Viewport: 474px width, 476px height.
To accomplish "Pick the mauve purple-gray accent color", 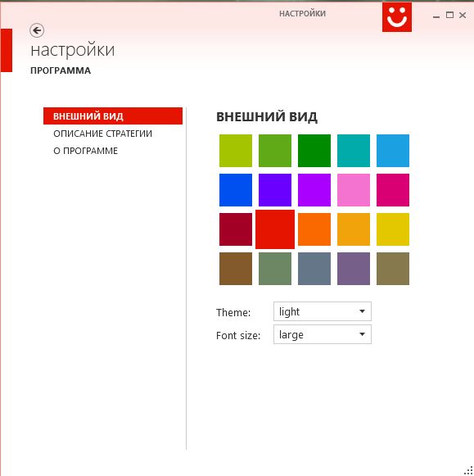I will click(x=354, y=269).
